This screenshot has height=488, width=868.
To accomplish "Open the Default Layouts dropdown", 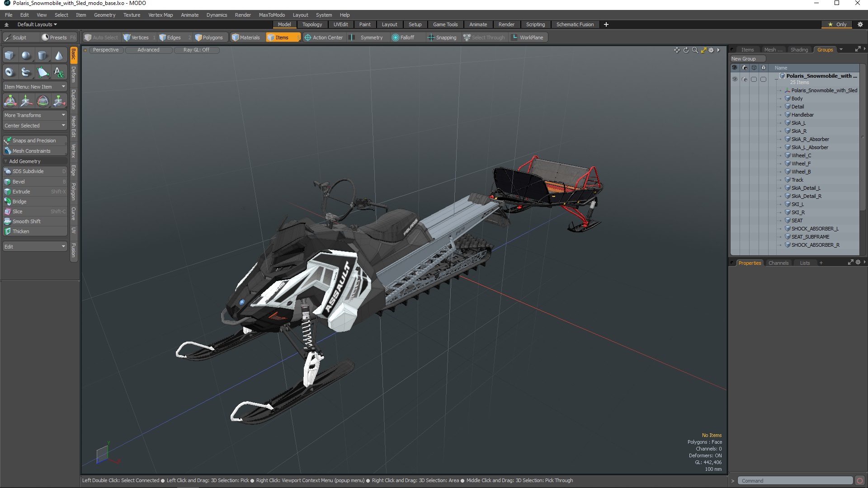I will [37, 24].
